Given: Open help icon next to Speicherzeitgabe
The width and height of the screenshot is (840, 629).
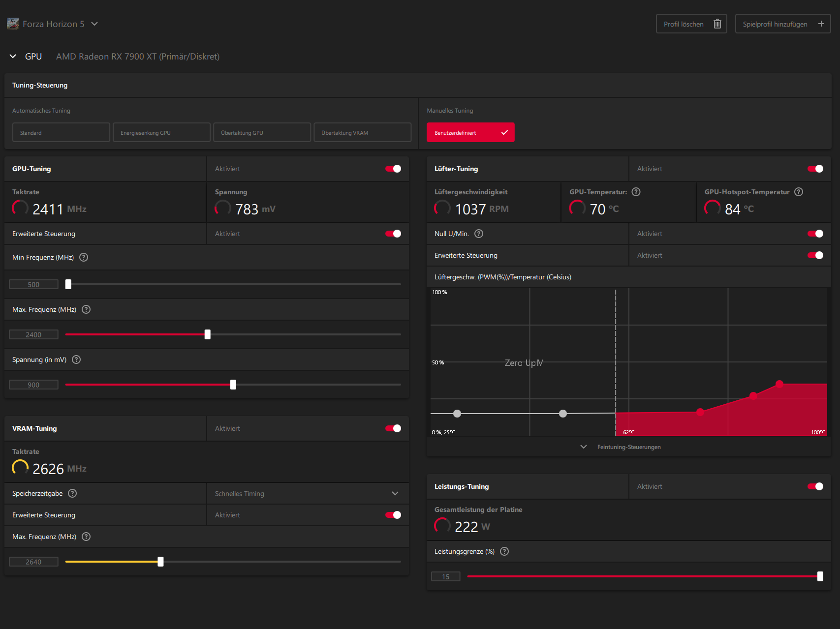Looking at the screenshot, I should click(72, 493).
